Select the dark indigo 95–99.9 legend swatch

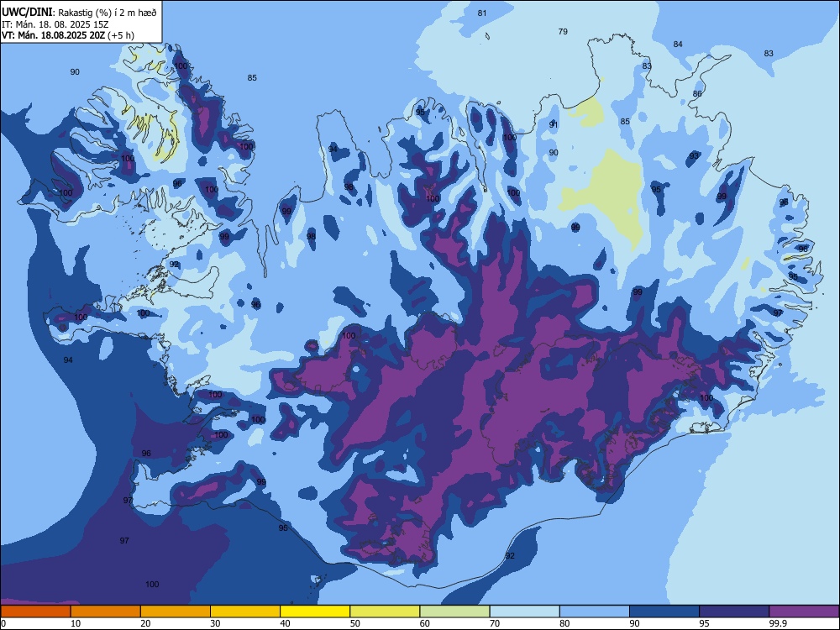734,612
